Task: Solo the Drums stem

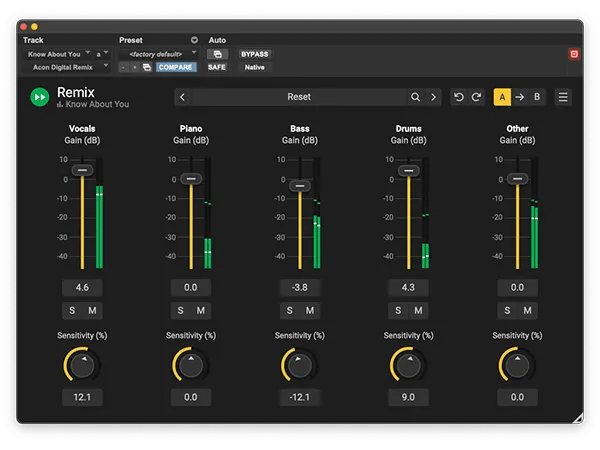Action: (x=398, y=310)
